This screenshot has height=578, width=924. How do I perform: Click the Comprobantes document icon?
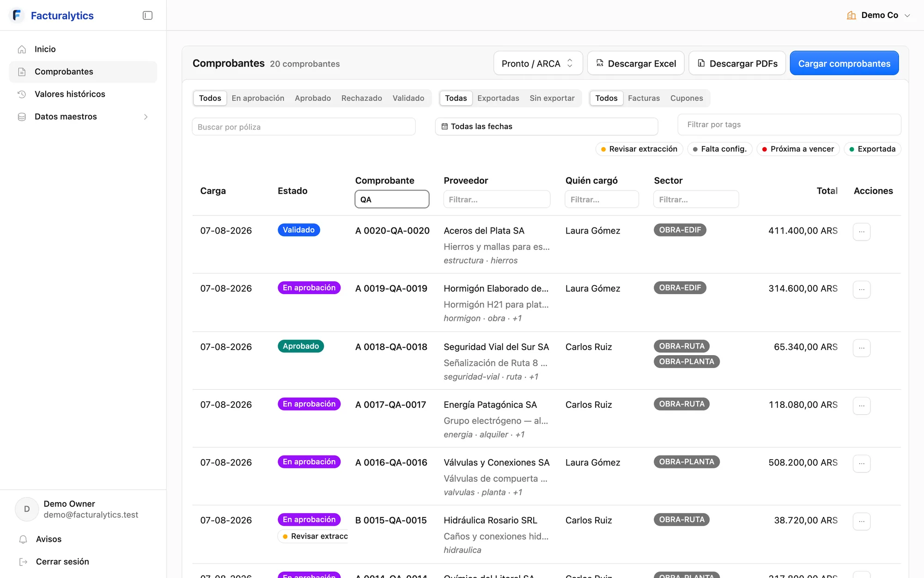pos(22,72)
